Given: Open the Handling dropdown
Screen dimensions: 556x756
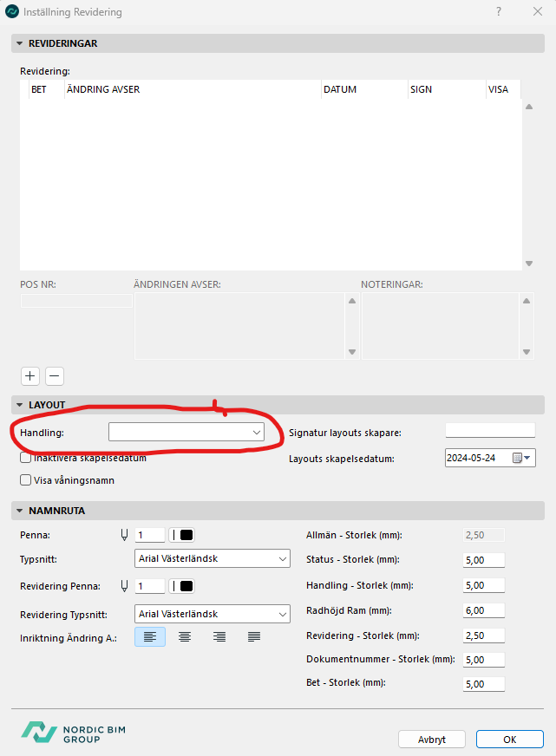Looking at the screenshot, I should [186, 432].
